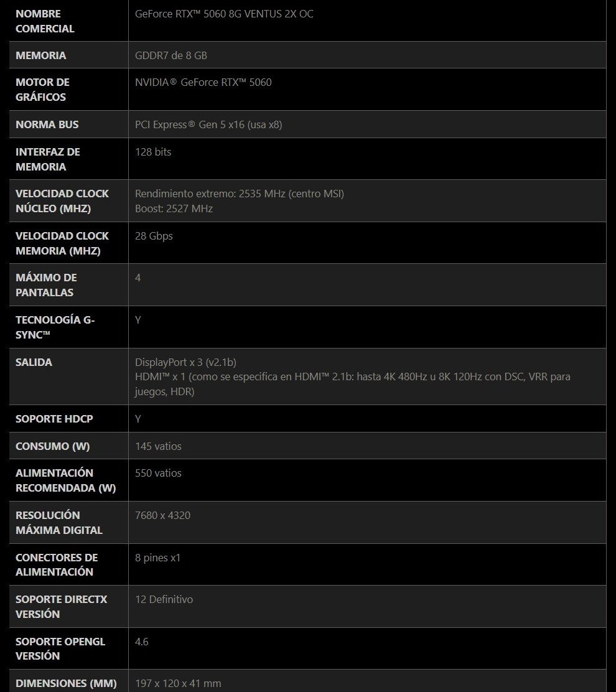Image resolution: width=616 pixels, height=692 pixels.
Task: Select the GDDR7 de 8 GB memory value
Action: tap(171, 55)
